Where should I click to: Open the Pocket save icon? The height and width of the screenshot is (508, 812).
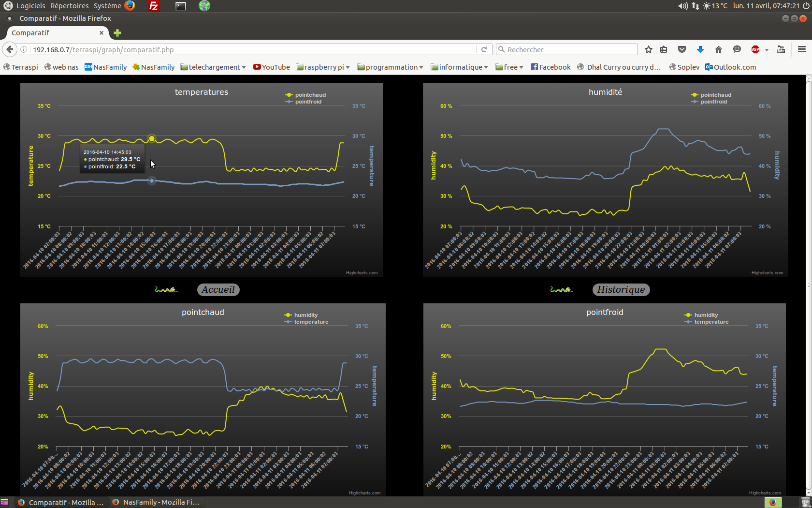pos(682,49)
